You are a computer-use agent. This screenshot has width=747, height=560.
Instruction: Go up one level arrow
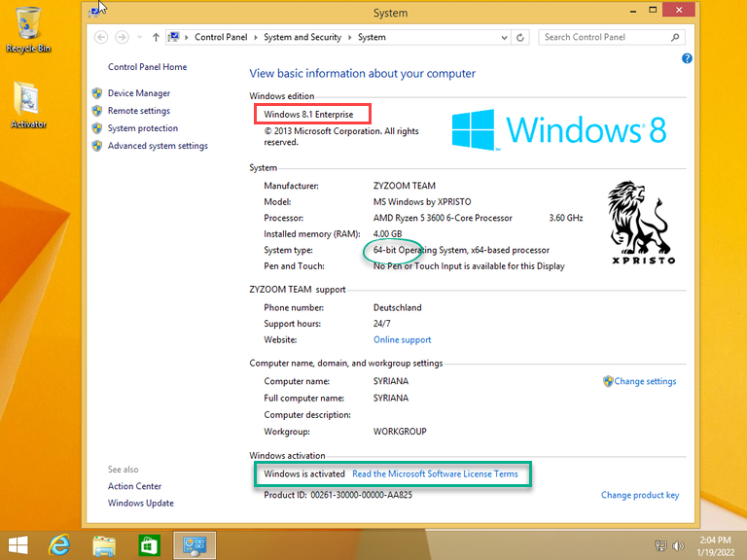pyautogui.click(x=156, y=37)
